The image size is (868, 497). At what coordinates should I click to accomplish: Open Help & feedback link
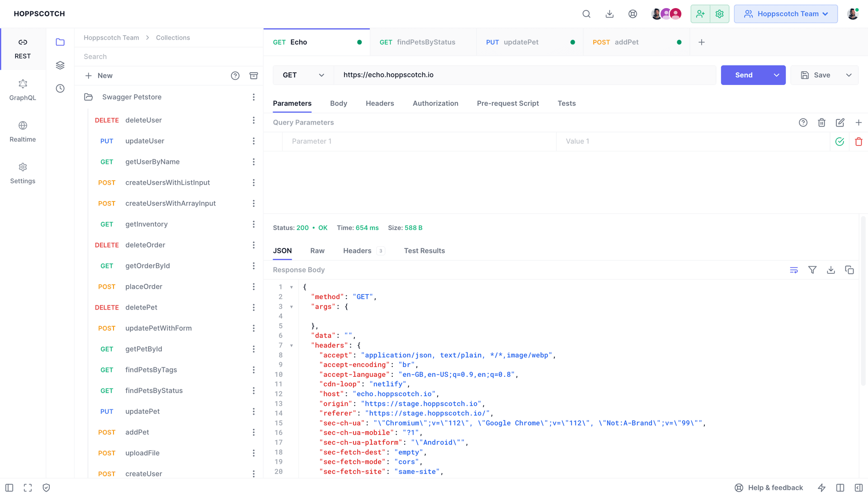(x=769, y=488)
